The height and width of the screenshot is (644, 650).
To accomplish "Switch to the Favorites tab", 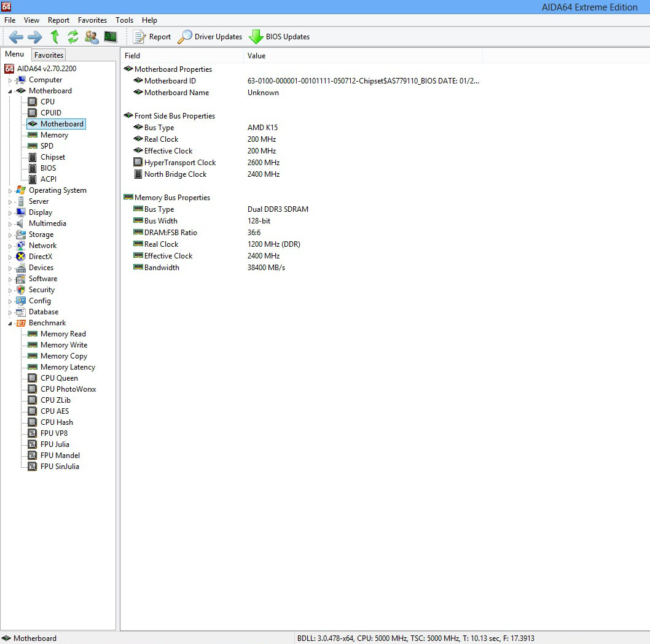I will click(x=49, y=55).
